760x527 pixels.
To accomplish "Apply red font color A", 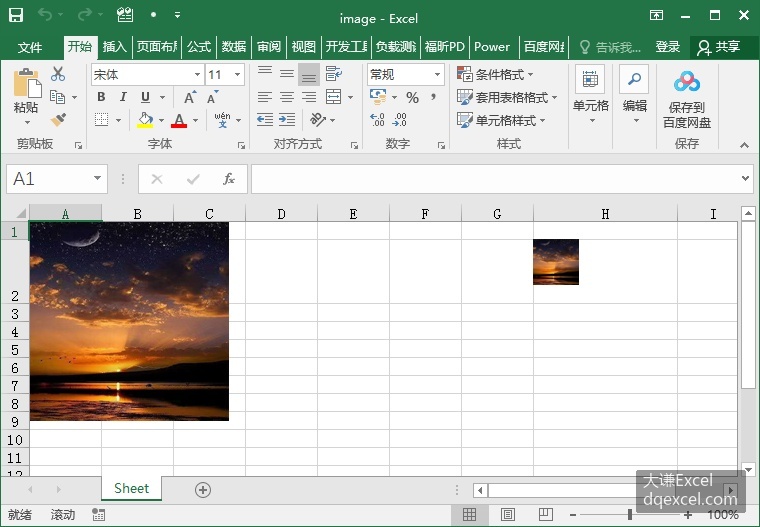I will coord(179,120).
